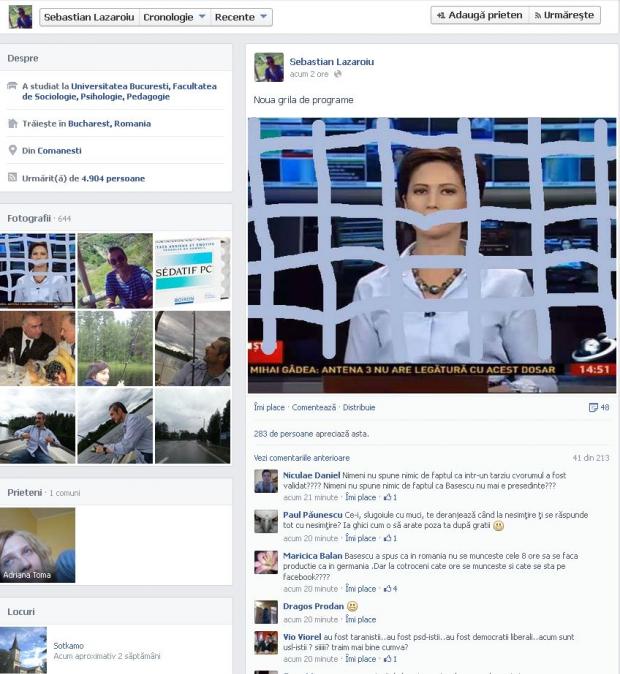Click the Adaugă prieten button
The image size is (620, 674).
click(477, 15)
